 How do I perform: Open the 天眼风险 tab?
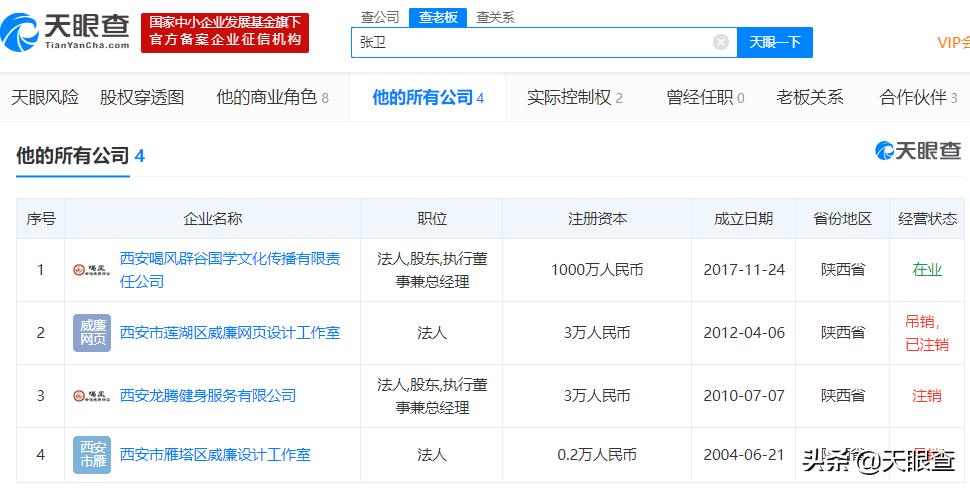click(x=45, y=97)
